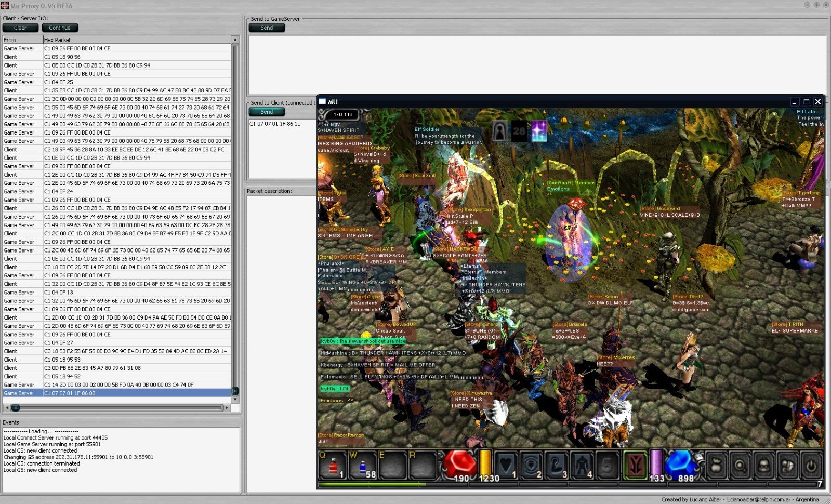Click the Send to GameServer text area
The width and height of the screenshot is (831, 504).
pos(537,65)
